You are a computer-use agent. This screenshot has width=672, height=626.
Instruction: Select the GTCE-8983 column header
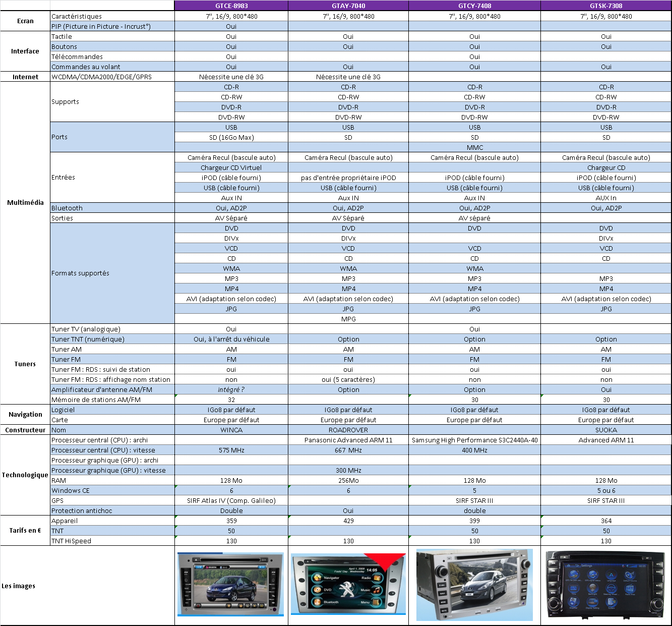tap(231, 6)
